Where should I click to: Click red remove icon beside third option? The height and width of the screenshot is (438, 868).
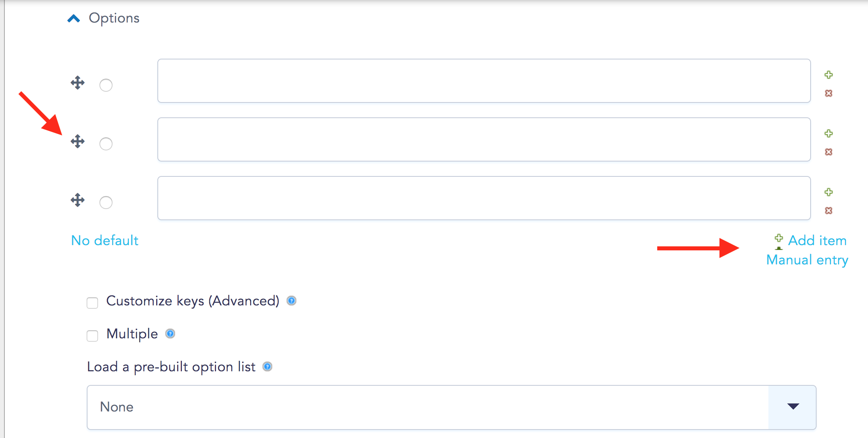tap(828, 211)
